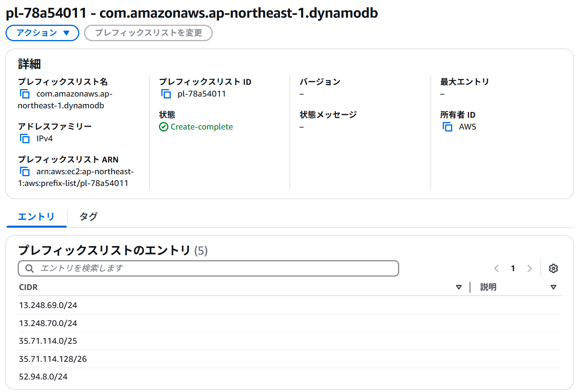The height and width of the screenshot is (392, 577).
Task: Switch to the タグ tab
Action: pyautogui.click(x=88, y=217)
